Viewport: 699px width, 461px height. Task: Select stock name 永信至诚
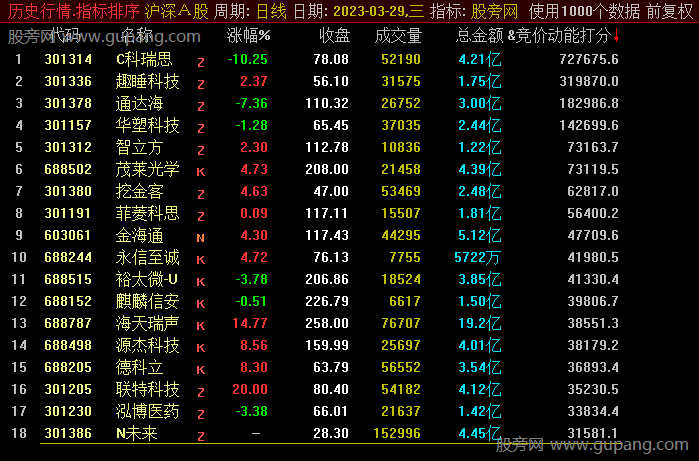tap(148, 257)
